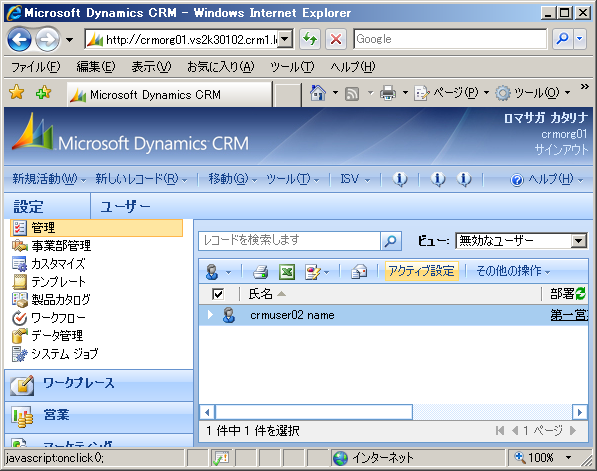This screenshot has height=471, width=597.
Task: Click the 管理 sidebar item
Action: pyautogui.click(x=97, y=228)
